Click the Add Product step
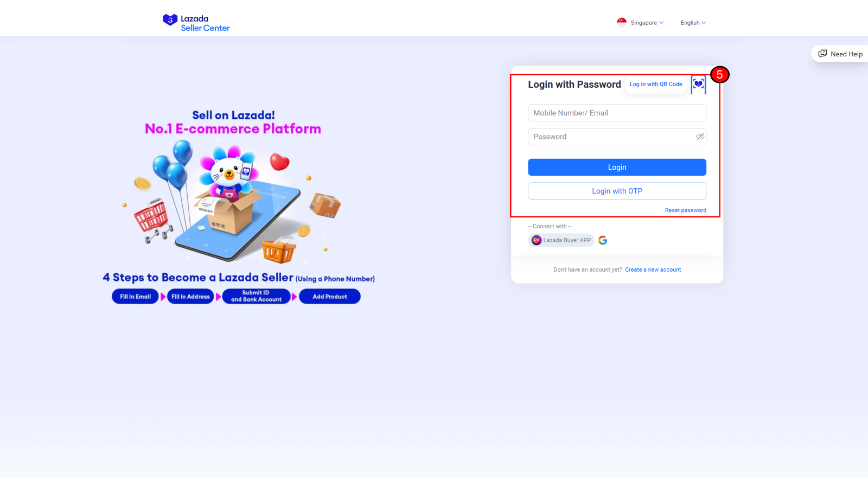This screenshot has height=488, width=868. pyautogui.click(x=330, y=297)
